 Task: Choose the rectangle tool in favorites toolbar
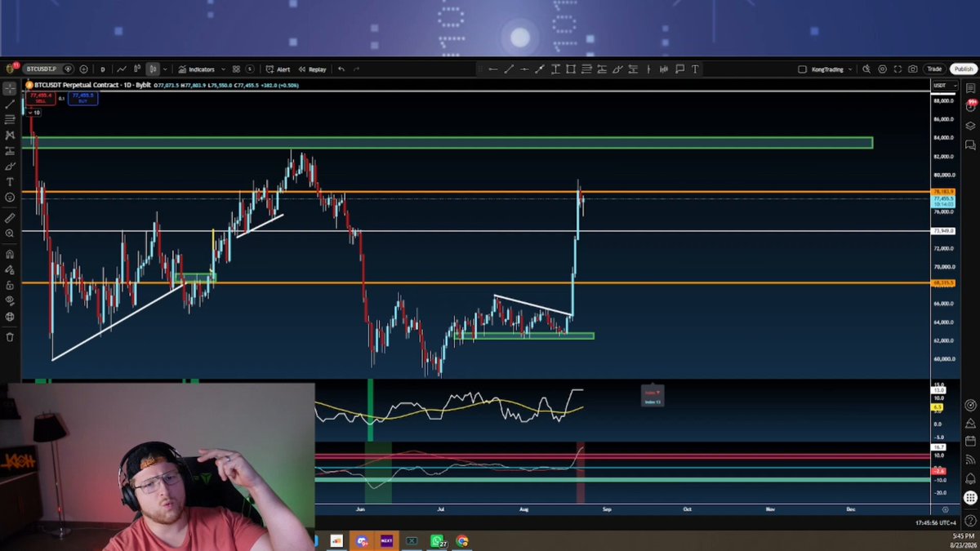point(570,69)
